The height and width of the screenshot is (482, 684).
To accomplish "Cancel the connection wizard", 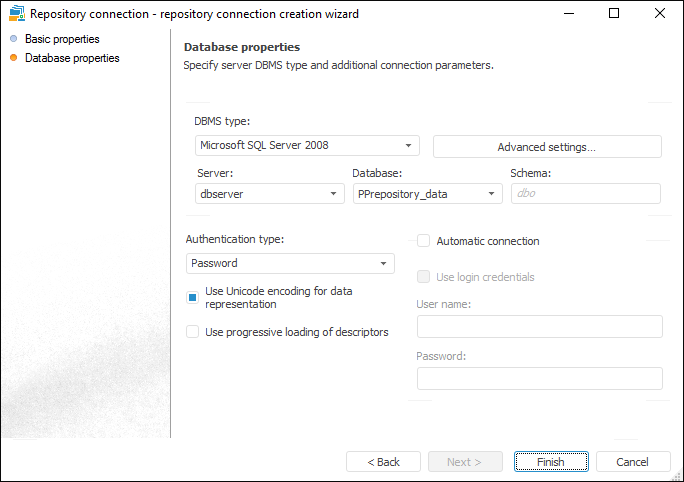I will click(x=633, y=462).
